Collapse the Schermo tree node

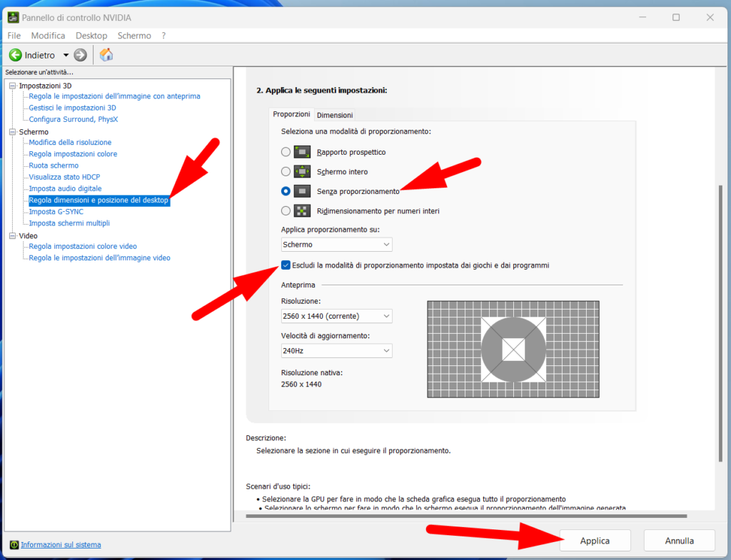tap(13, 132)
